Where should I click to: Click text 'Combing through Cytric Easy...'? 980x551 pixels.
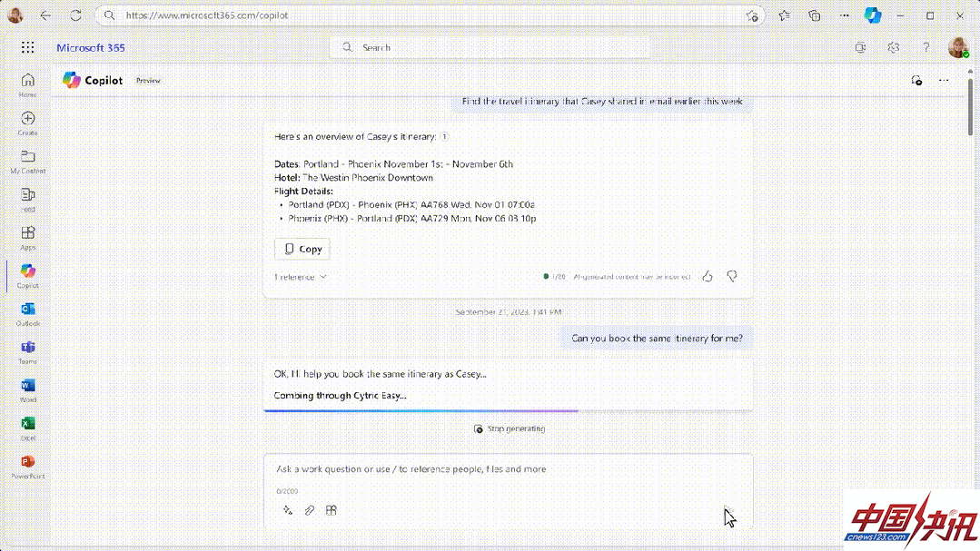(340, 396)
